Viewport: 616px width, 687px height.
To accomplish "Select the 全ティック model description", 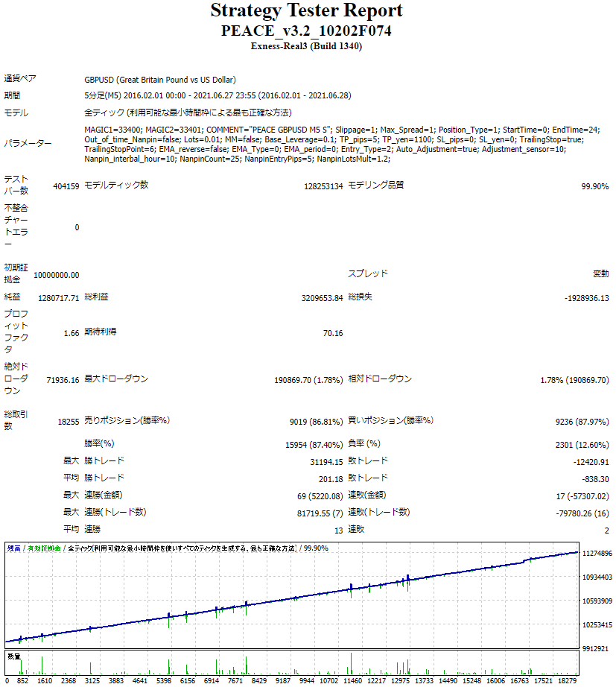I will click(x=188, y=113).
